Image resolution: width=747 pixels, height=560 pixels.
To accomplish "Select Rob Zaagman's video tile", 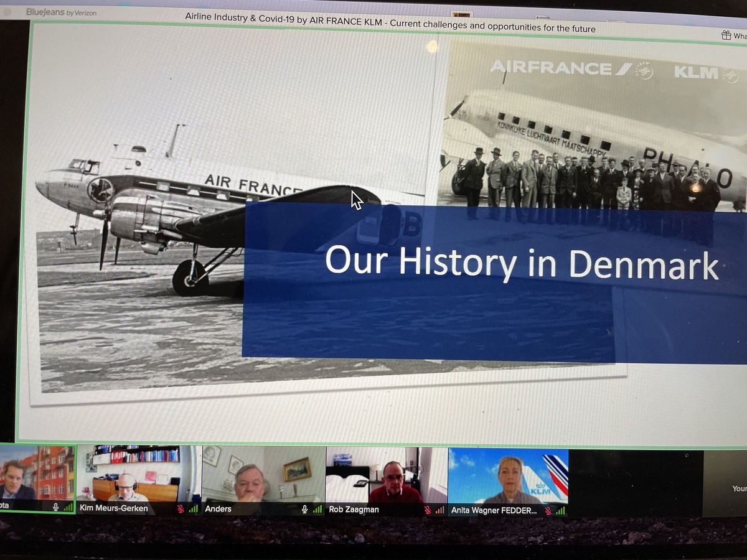I will 386,475.
